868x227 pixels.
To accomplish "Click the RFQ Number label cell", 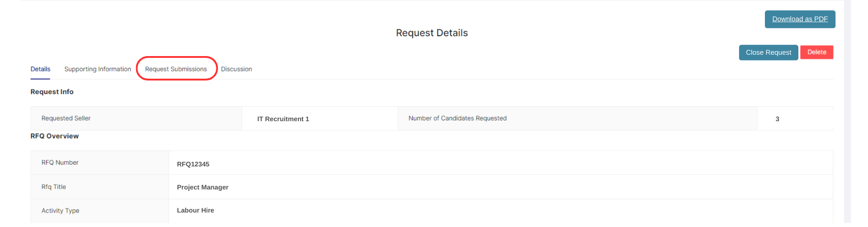I will 60,163.
